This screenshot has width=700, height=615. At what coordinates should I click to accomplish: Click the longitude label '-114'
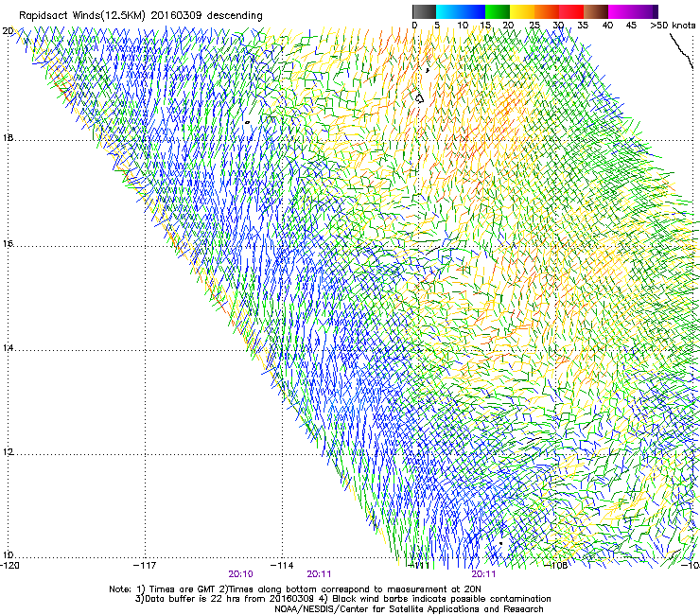[x=282, y=566]
